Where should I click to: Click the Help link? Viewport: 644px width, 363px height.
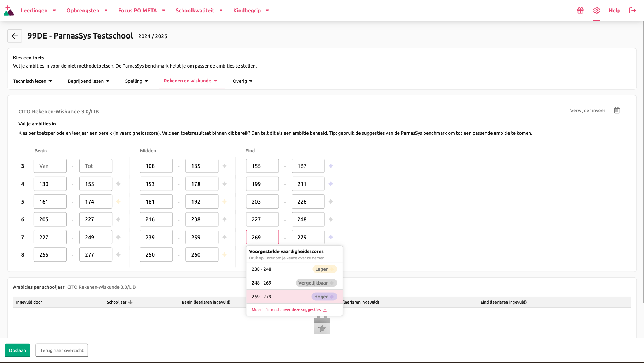[614, 11]
